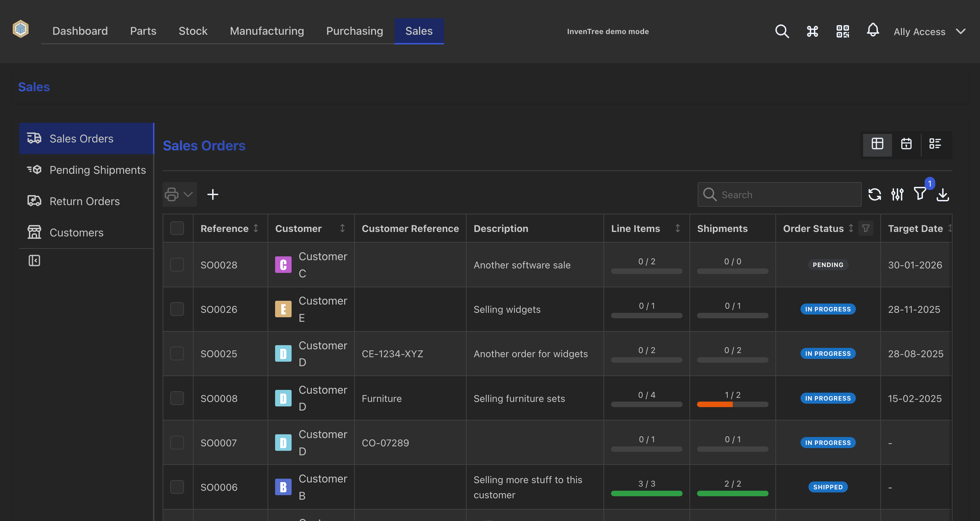Refresh the sales orders table

point(875,195)
